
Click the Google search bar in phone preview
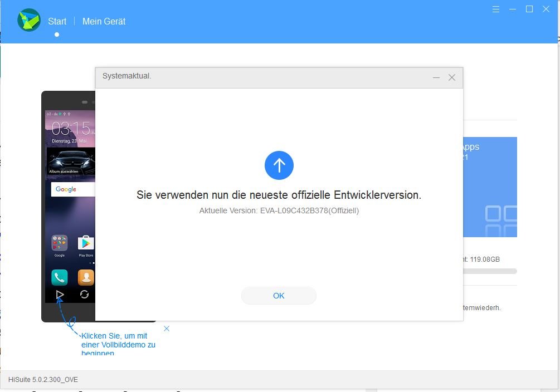point(73,189)
